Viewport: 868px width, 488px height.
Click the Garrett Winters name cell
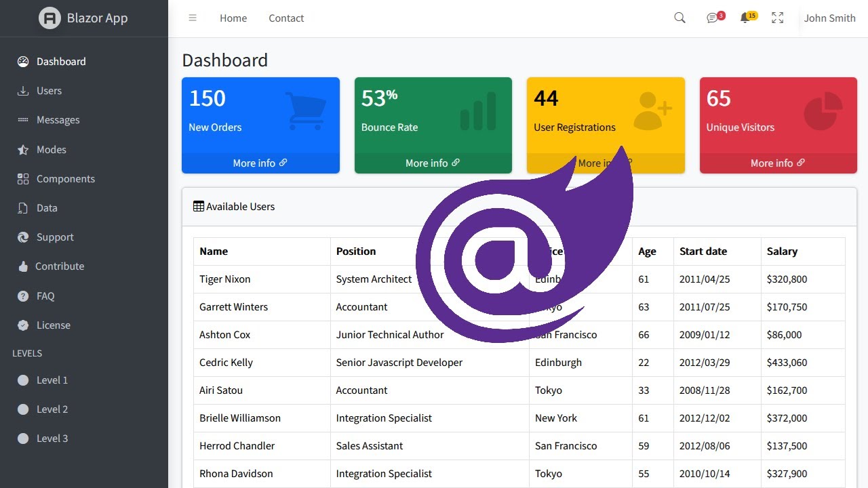coord(262,307)
